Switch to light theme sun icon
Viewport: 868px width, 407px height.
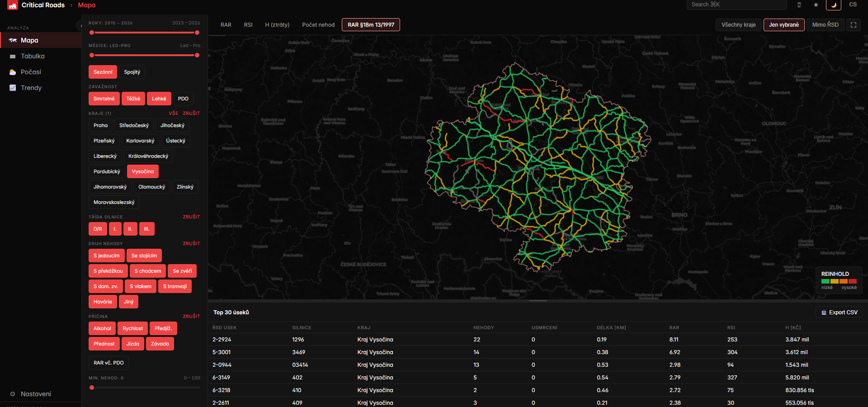816,5
